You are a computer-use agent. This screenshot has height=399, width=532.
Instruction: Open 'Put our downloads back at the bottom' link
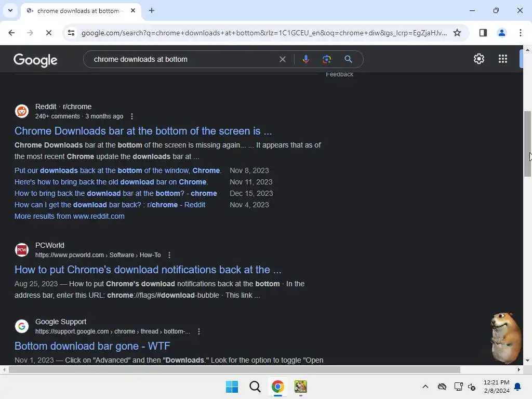point(118,170)
